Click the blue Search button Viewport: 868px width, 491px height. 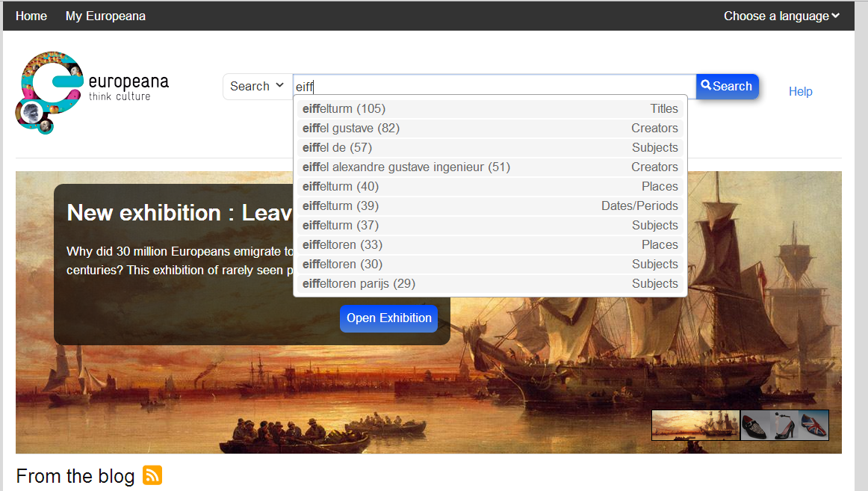coord(727,87)
